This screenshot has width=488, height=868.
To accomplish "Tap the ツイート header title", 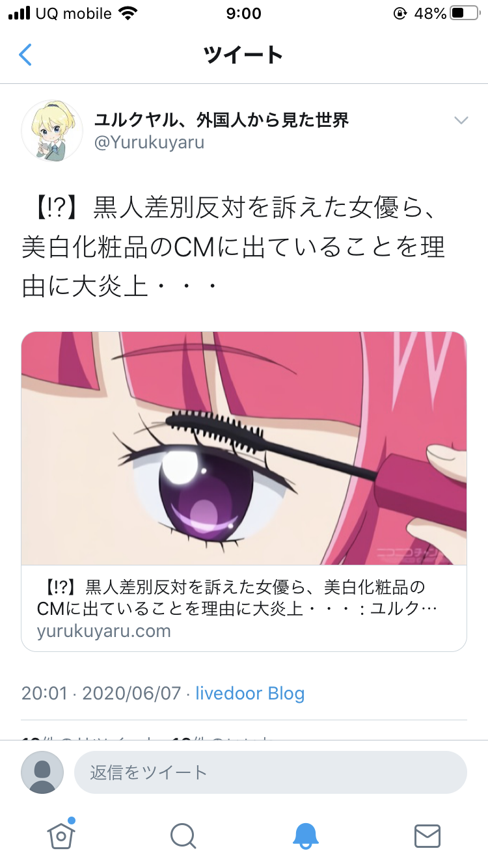I will click(244, 55).
